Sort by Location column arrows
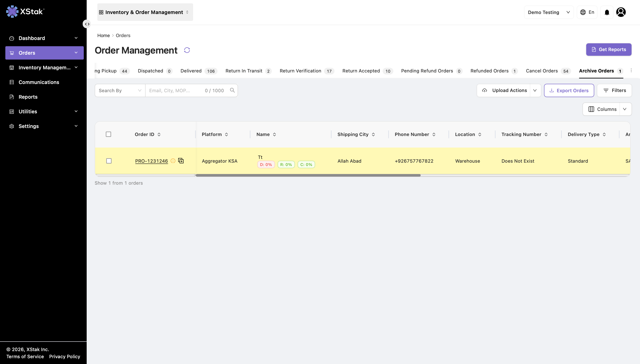Image resolution: width=640 pixels, height=364 pixels. [480, 134]
